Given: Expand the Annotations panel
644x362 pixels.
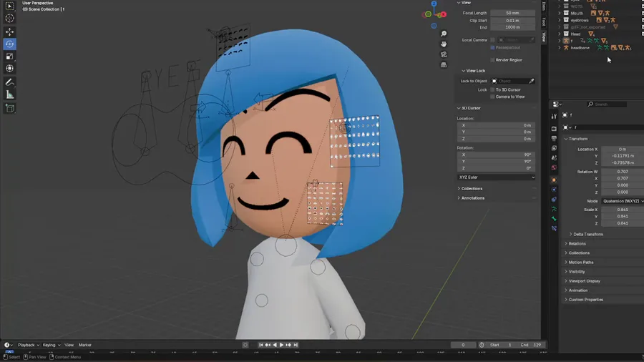Looking at the screenshot, I should tap(471, 198).
